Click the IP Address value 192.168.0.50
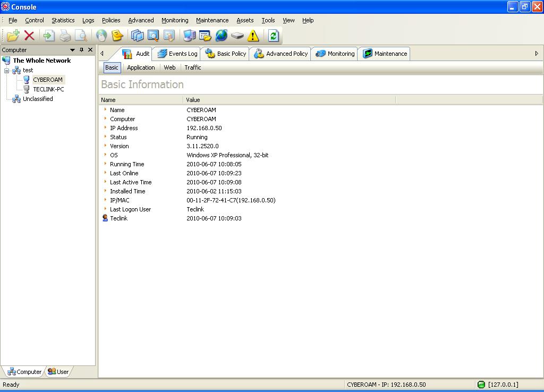The height and width of the screenshot is (392, 544). pyautogui.click(x=204, y=128)
